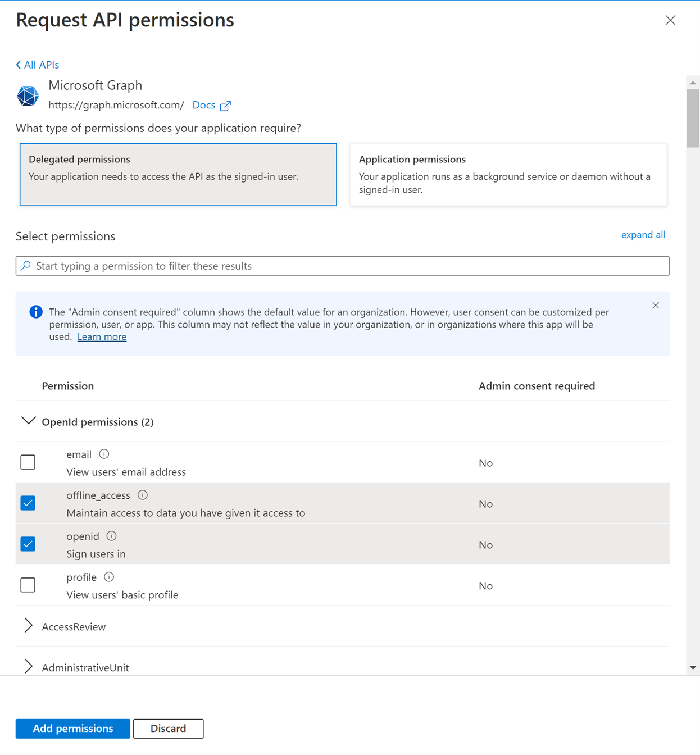Image resolution: width=700 pixels, height=755 pixels.
Task: Click the search magnifier icon
Action: click(26, 265)
